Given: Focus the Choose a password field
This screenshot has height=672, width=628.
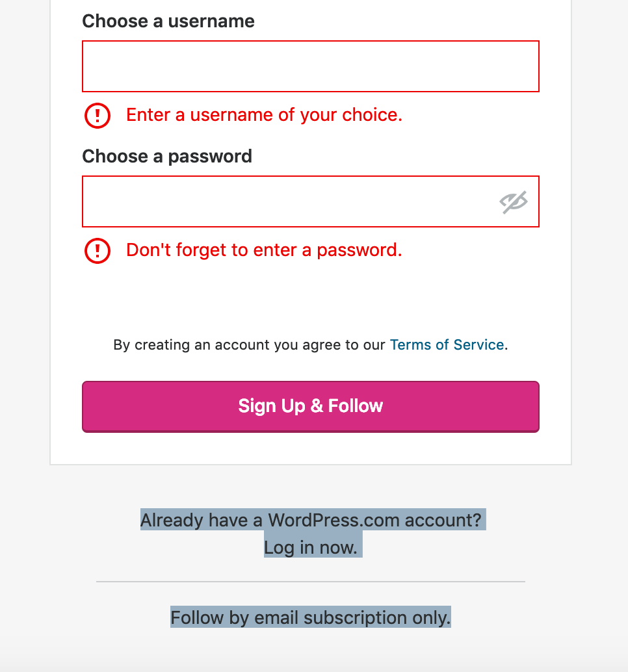Looking at the screenshot, I should 286,201.
